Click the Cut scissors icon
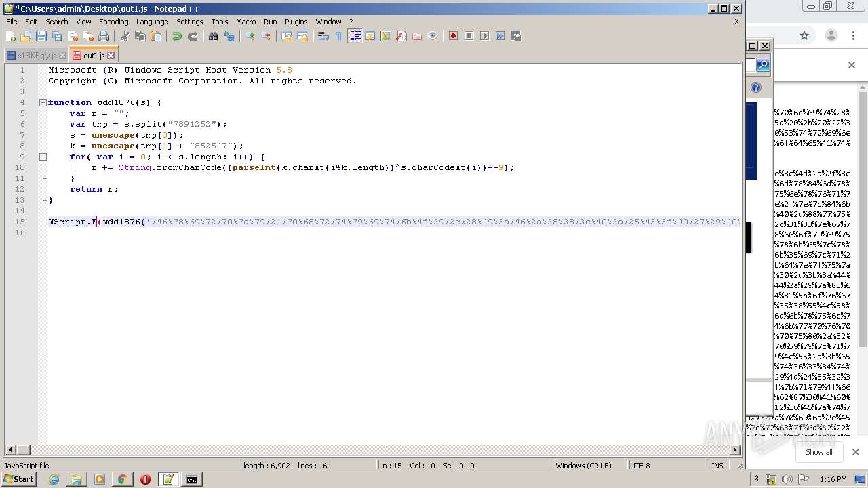This screenshot has width=868, height=488. (x=125, y=36)
